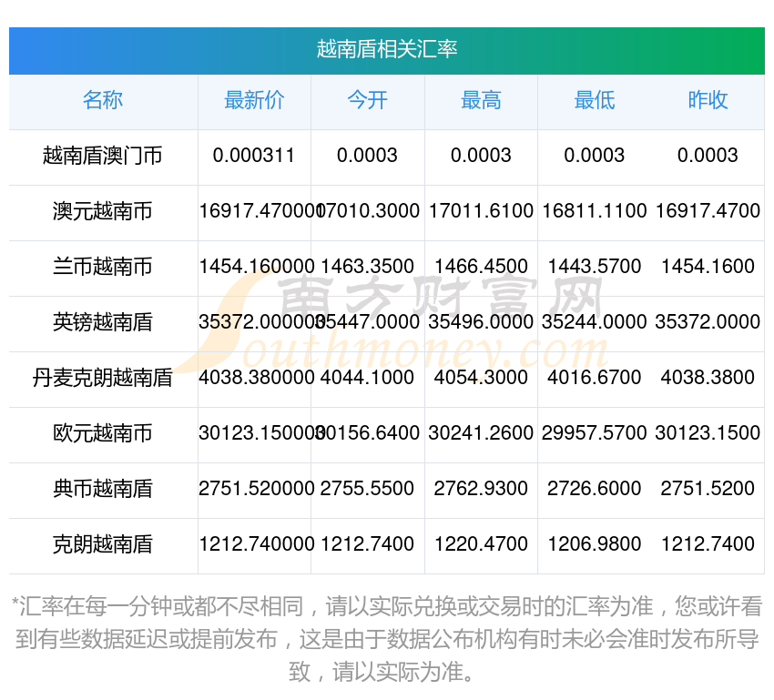Click the low value 29957.5700
This screenshot has width=774, height=700.
tap(595, 433)
